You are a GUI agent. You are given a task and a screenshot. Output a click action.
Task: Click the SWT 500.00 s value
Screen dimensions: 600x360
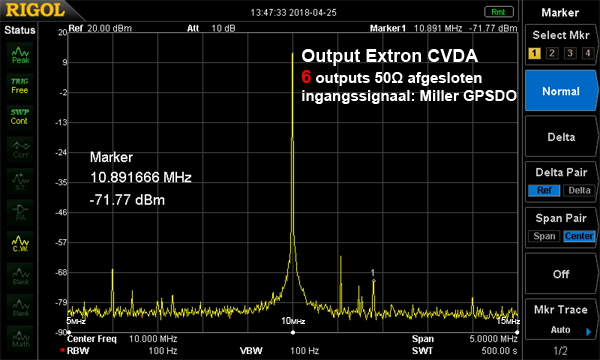(499, 350)
